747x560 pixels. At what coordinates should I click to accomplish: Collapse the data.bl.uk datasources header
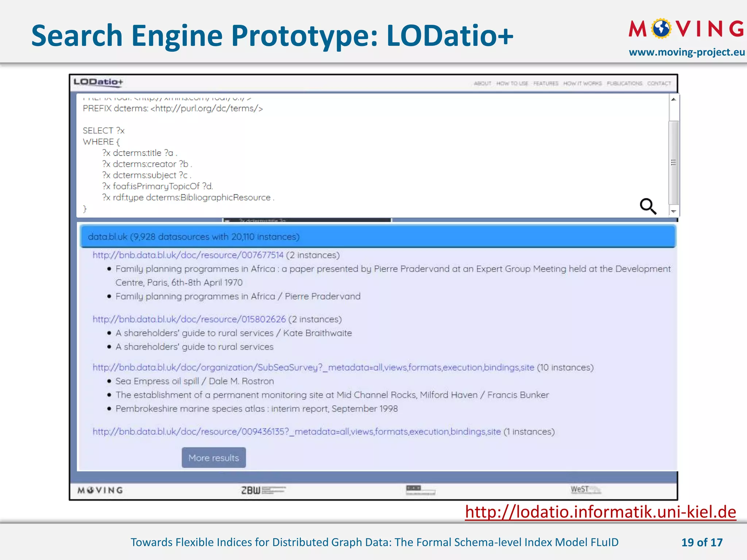tap(378, 237)
